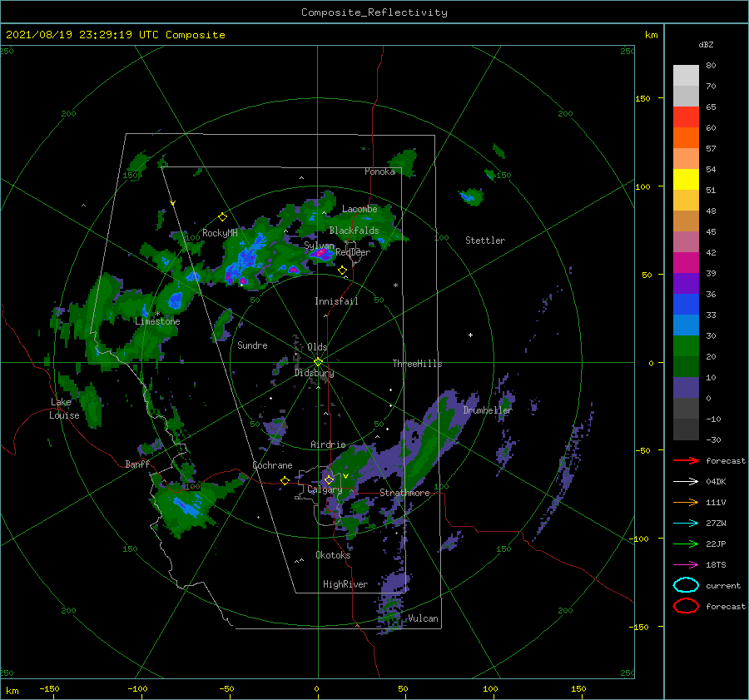Click the cyan 27ZW arrow legend icon

point(686,524)
